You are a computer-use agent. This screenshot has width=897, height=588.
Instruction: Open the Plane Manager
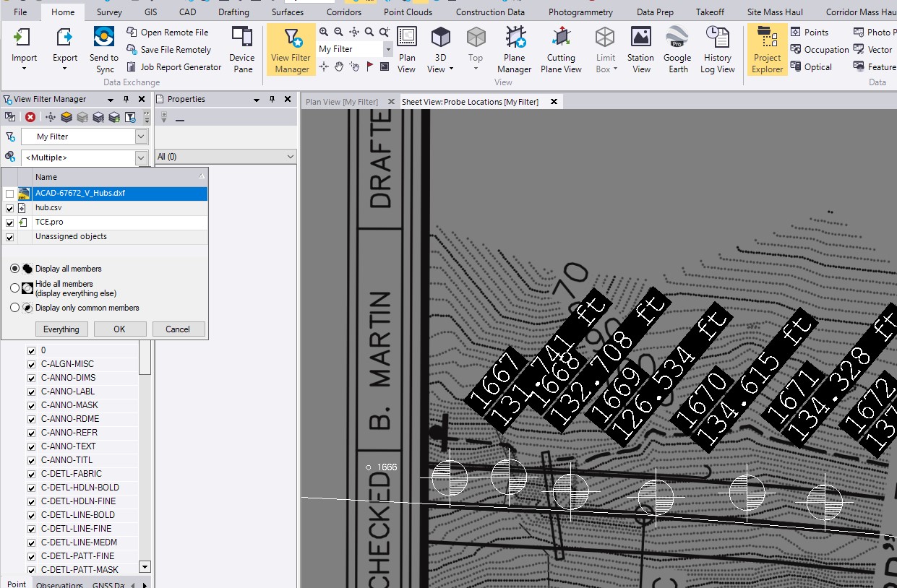514,49
